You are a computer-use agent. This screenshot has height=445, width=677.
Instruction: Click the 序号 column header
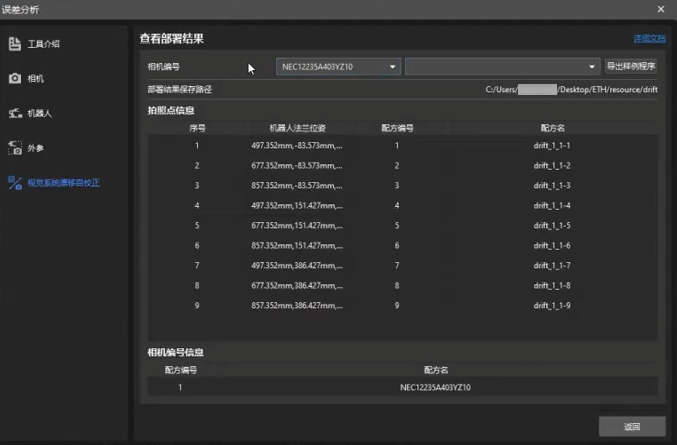point(197,128)
